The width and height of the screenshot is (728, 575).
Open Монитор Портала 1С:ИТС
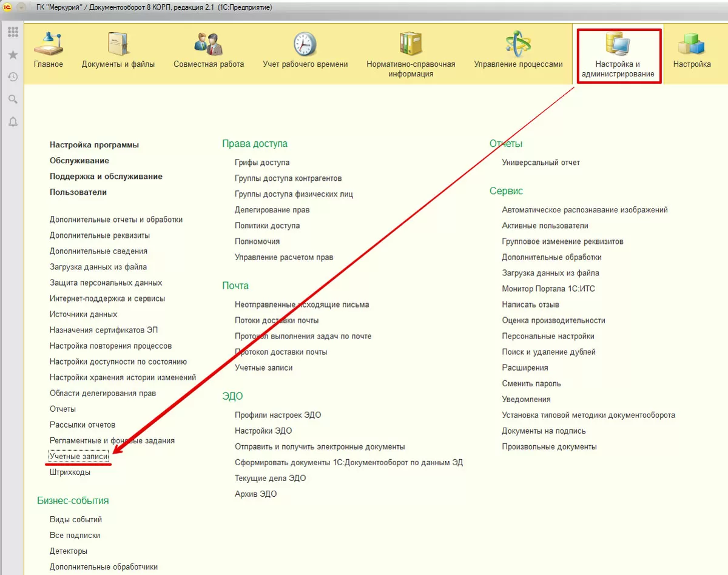(x=548, y=289)
